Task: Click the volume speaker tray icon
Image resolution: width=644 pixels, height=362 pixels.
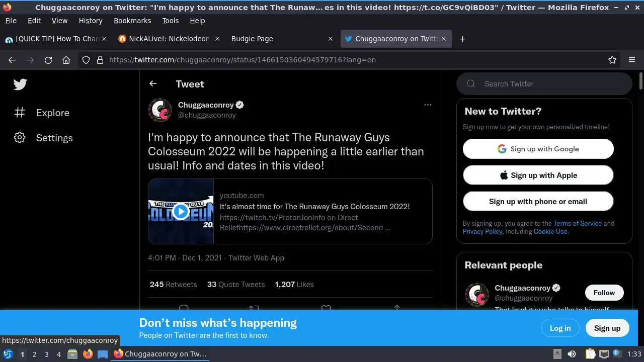Action: click(x=572, y=354)
